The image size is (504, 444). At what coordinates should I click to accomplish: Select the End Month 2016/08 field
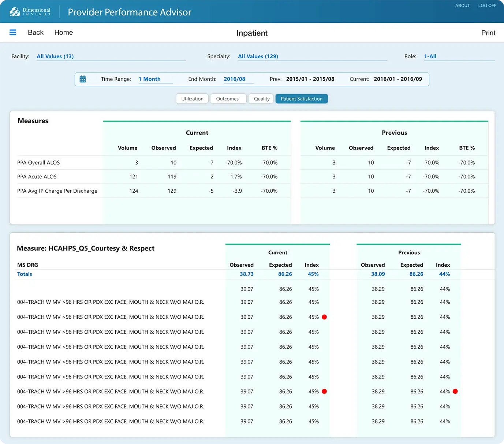[x=234, y=79]
